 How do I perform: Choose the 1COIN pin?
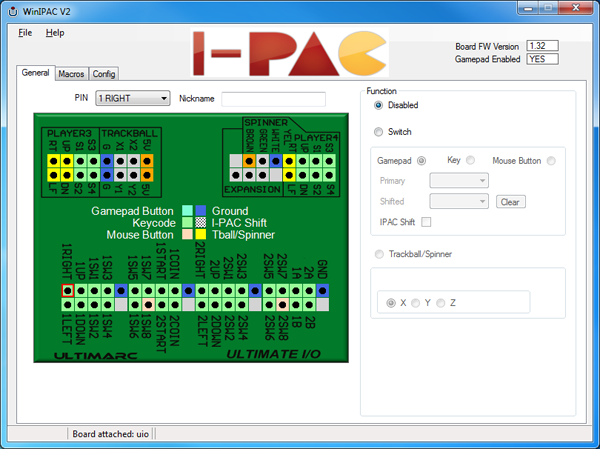[x=175, y=291]
